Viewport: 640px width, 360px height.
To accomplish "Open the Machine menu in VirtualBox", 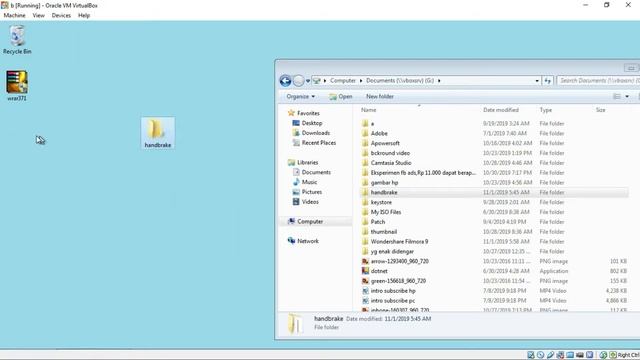I will pos(14,16).
